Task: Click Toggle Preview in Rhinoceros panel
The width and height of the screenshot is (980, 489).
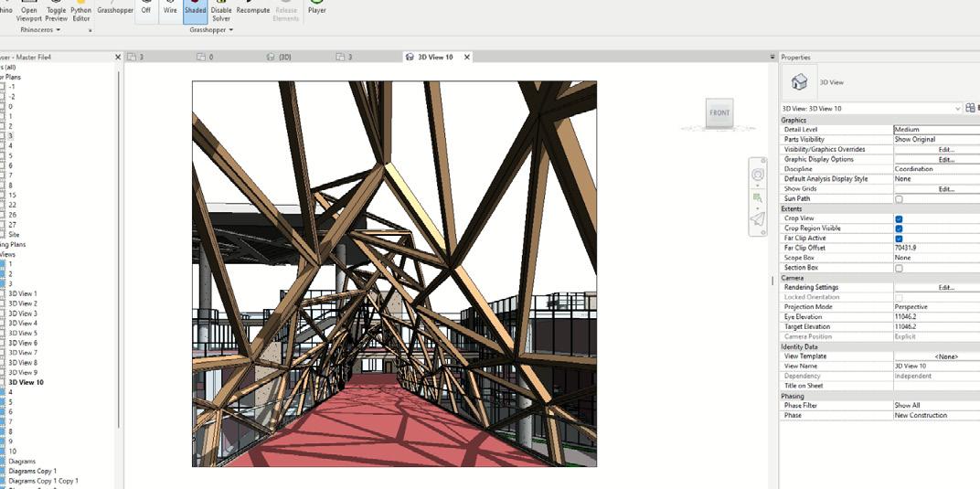Action: pos(57,12)
